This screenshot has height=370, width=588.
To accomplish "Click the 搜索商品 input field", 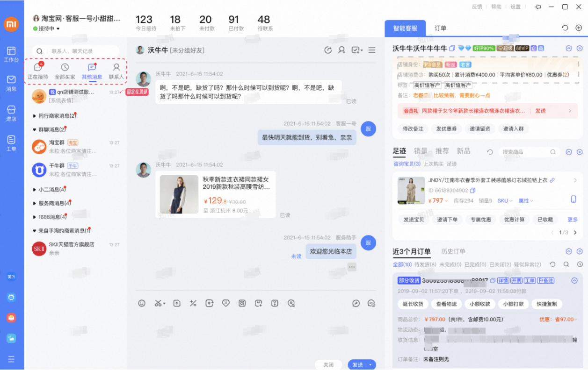I will [529, 152].
